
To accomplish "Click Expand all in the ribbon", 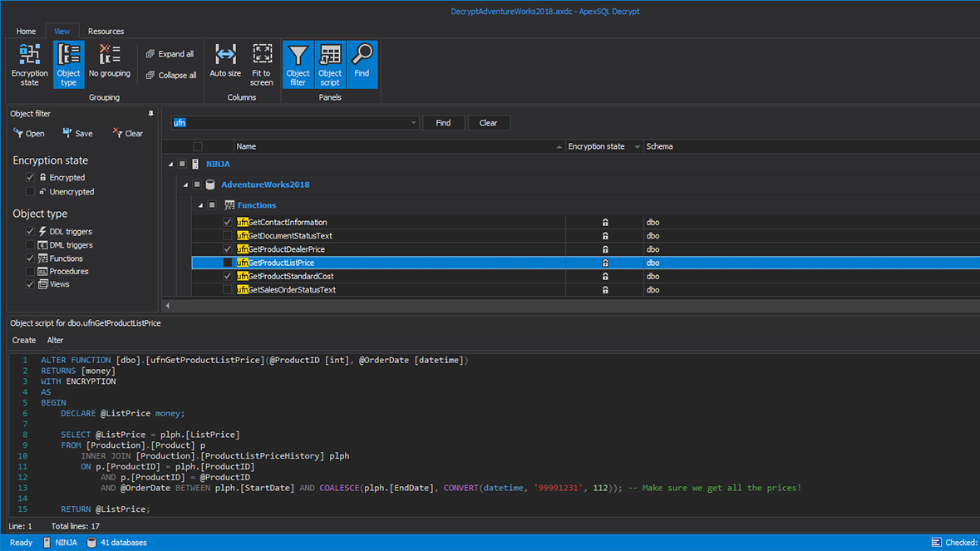I will coord(170,54).
